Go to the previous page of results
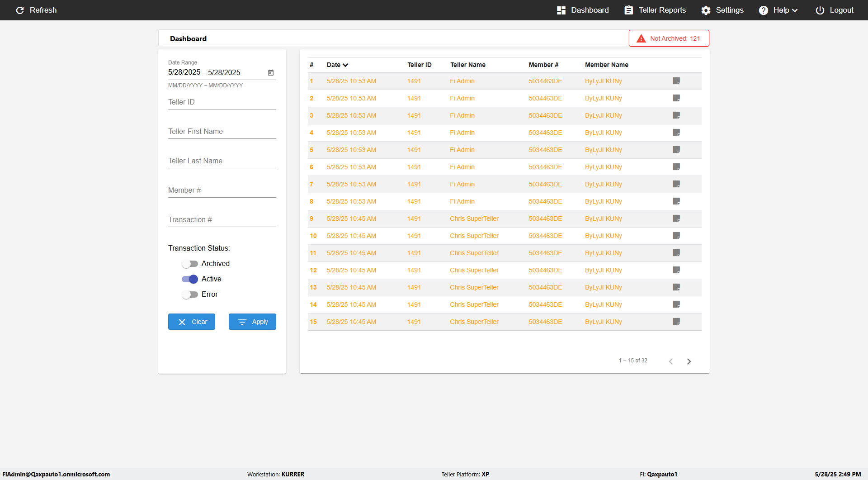 click(671, 361)
